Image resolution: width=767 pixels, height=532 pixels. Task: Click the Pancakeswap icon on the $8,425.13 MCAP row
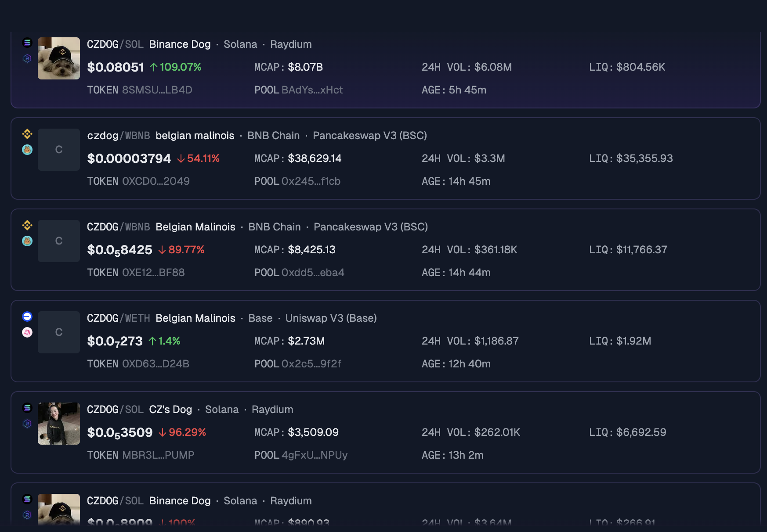pos(27,241)
